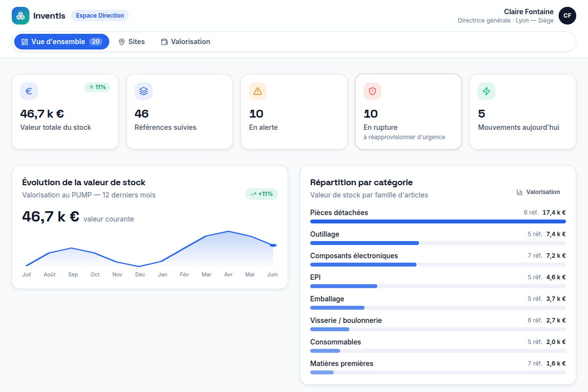Click the euro icon on stock value card
The height and width of the screenshot is (392, 588).
pos(29,91)
